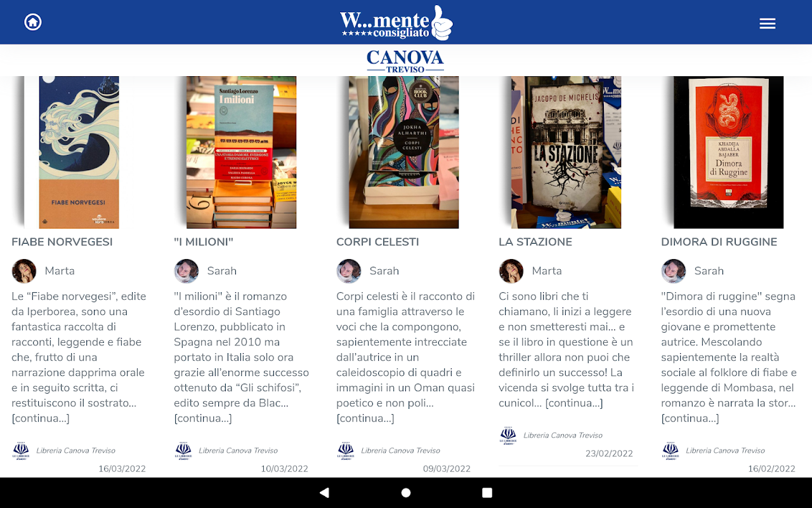Screen dimensions: 812x508
Task: Click the Canova Treviso logo
Action: click(x=405, y=62)
